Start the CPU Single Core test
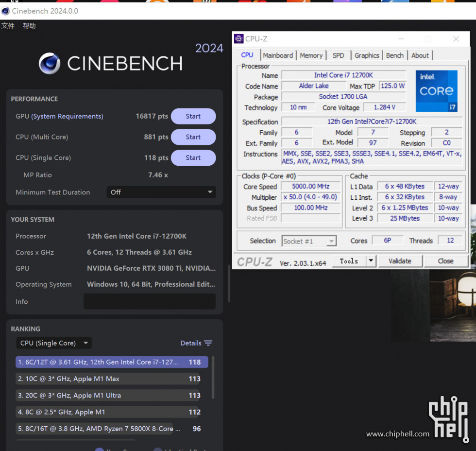The height and width of the screenshot is (451, 476). (193, 157)
